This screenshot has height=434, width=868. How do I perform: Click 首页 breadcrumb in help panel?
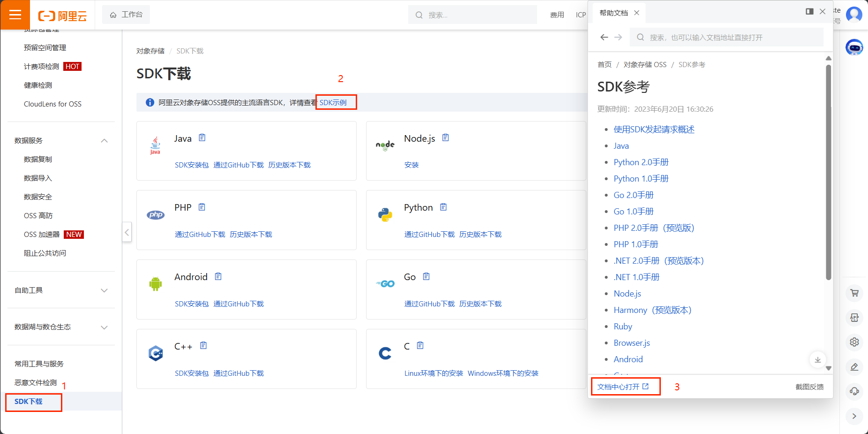click(x=605, y=65)
